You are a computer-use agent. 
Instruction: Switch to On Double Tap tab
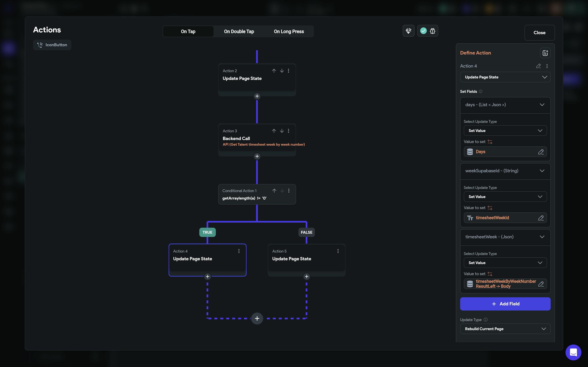(x=239, y=32)
